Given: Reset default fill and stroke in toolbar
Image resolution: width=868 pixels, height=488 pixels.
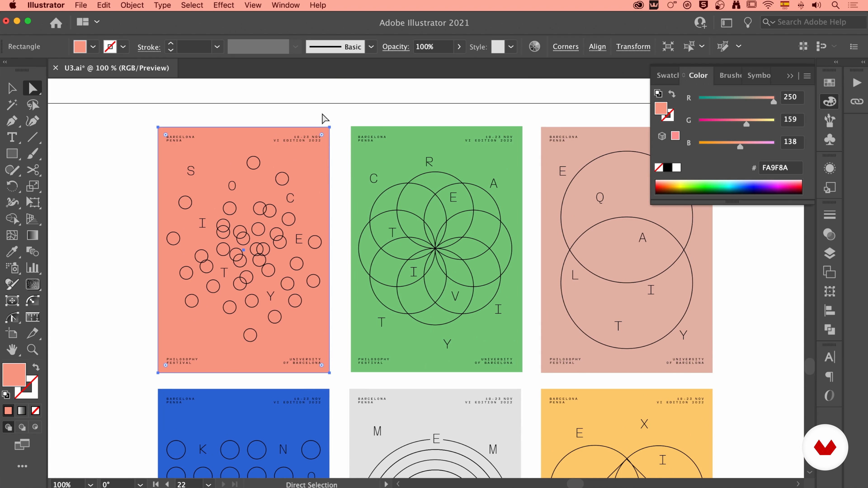Looking at the screenshot, I should (6, 394).
